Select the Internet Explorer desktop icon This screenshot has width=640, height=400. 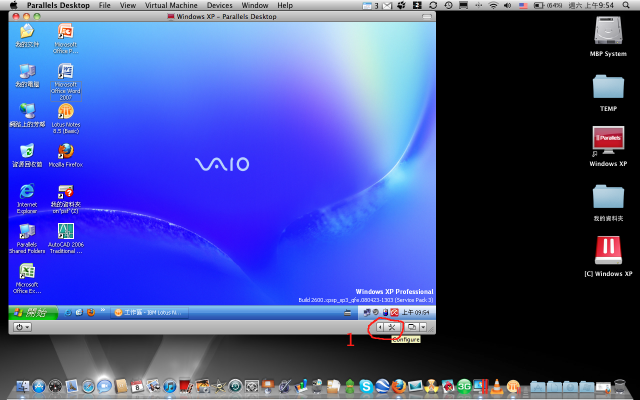click(x=27, y=199)
